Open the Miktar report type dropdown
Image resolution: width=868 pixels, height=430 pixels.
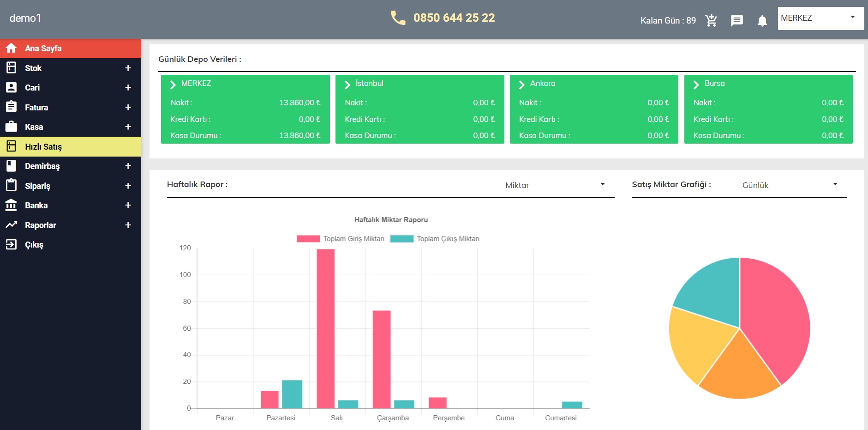[555, 185]
